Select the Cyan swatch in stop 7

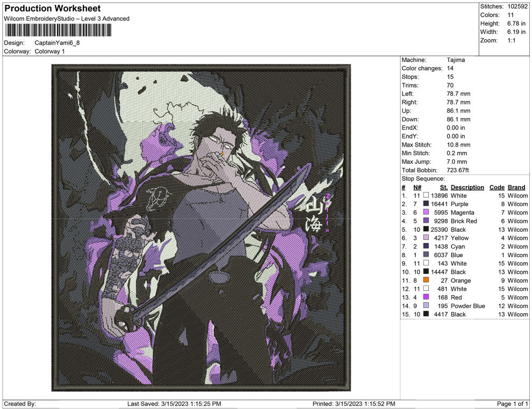(x=426, y=246)
